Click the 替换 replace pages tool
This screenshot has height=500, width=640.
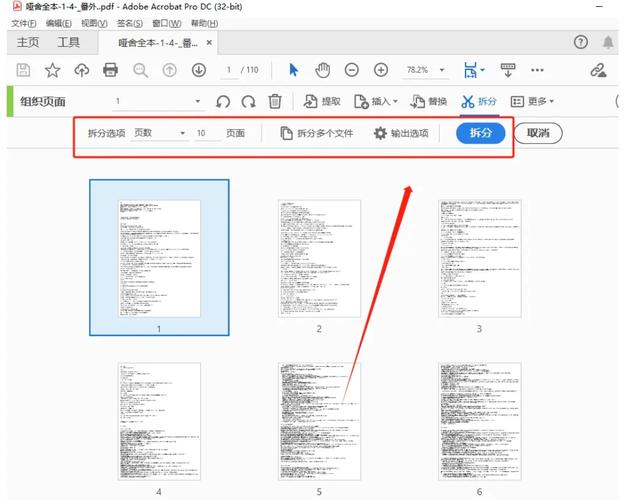[x=429, y=101]
